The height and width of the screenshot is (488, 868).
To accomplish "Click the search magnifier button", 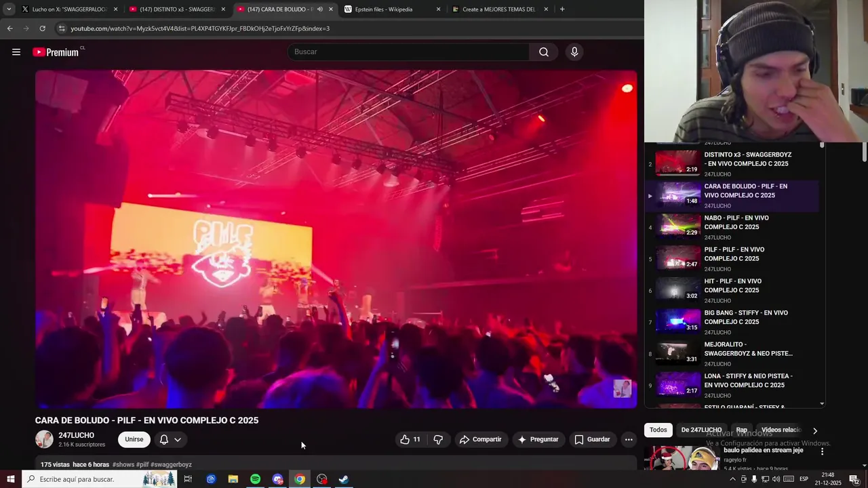I will 544,52.
